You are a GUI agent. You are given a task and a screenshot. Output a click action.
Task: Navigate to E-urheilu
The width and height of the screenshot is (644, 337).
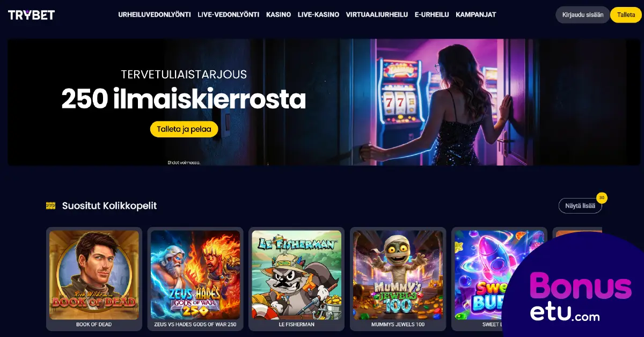tap(431, 15)
